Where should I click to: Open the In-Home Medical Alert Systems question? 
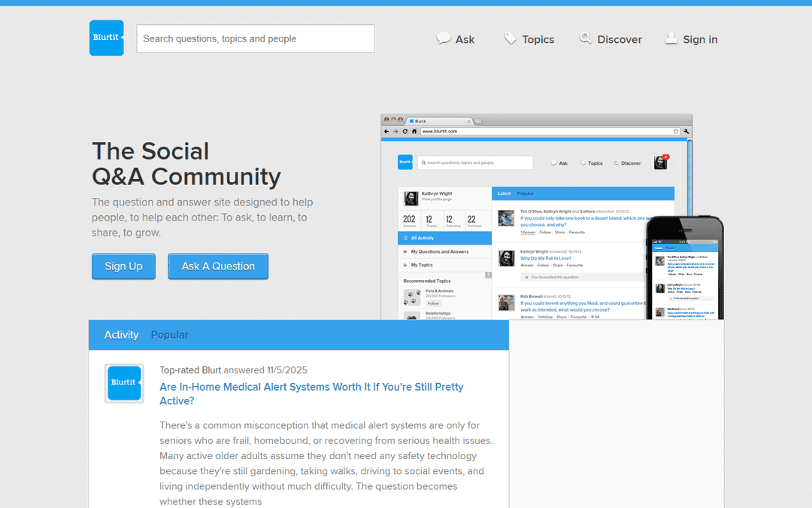[311, 394]
